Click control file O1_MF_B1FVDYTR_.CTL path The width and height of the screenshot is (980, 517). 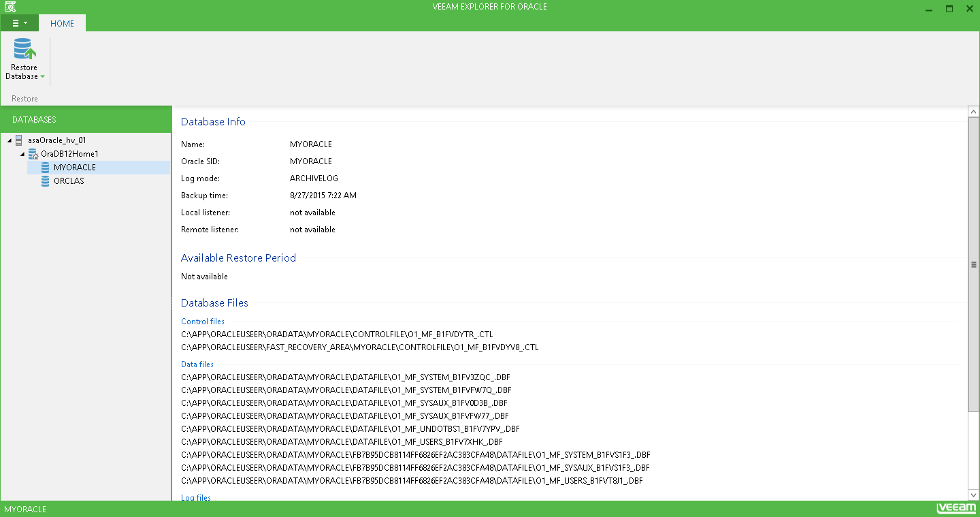click(337, 334)
